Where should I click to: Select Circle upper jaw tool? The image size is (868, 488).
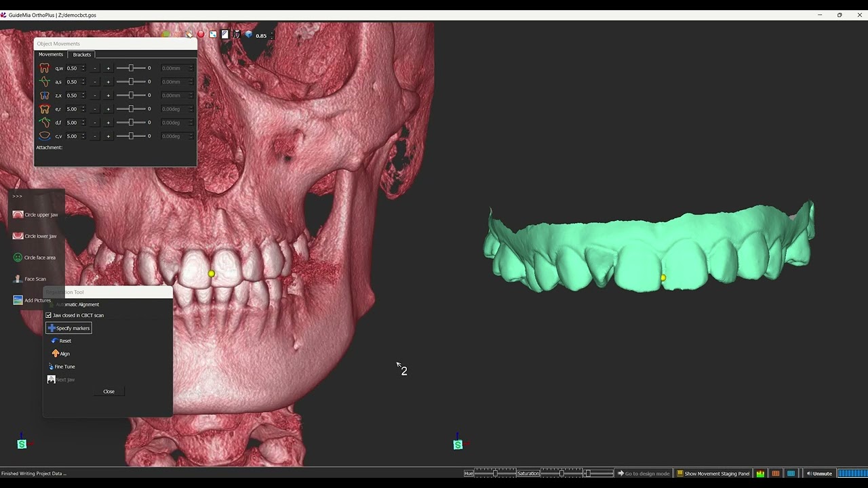pyautogui.click(x=37, y=215)
